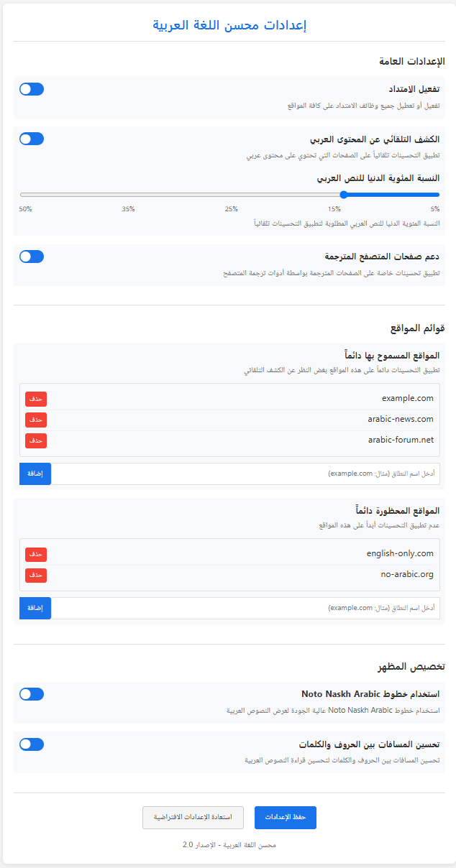Viewport: 456px width, 868px height.
Task: Toggle تحسين المسافات بين الحروف switch
Action: point(32,744)
